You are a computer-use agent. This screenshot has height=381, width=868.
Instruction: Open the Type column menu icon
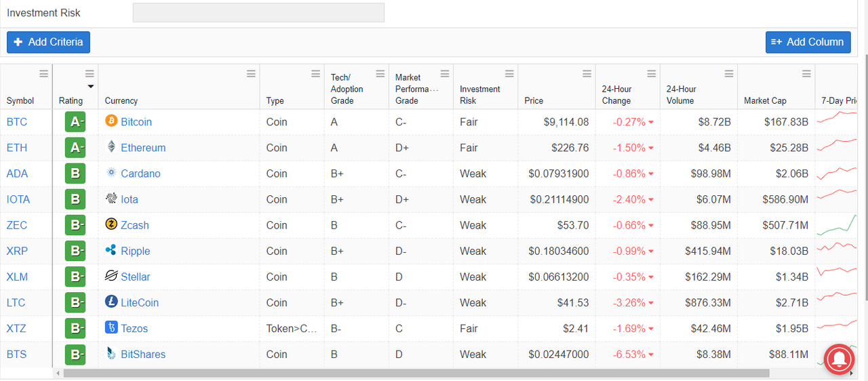[315, 74]
